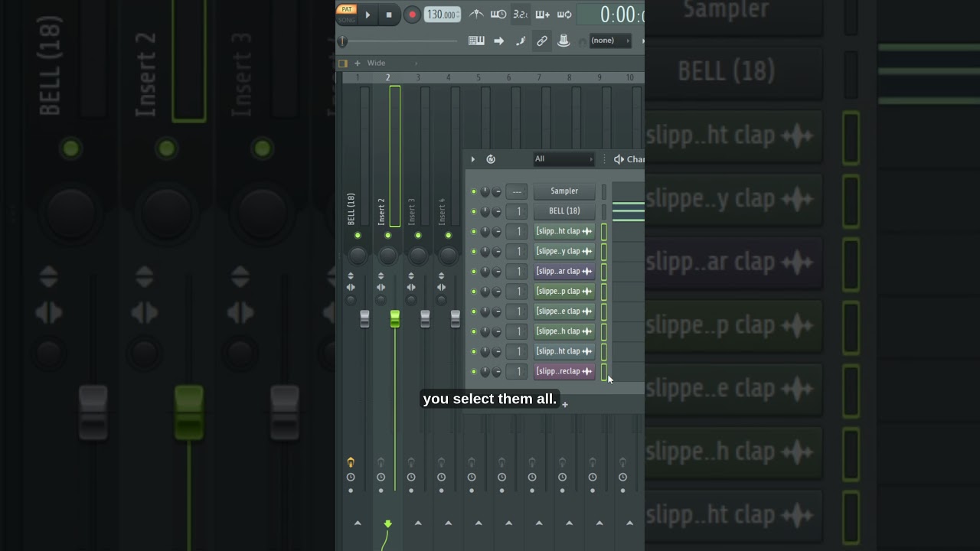Click the footsteps note icon in toolbar
980x551 pixels.
tap(521, 41)
